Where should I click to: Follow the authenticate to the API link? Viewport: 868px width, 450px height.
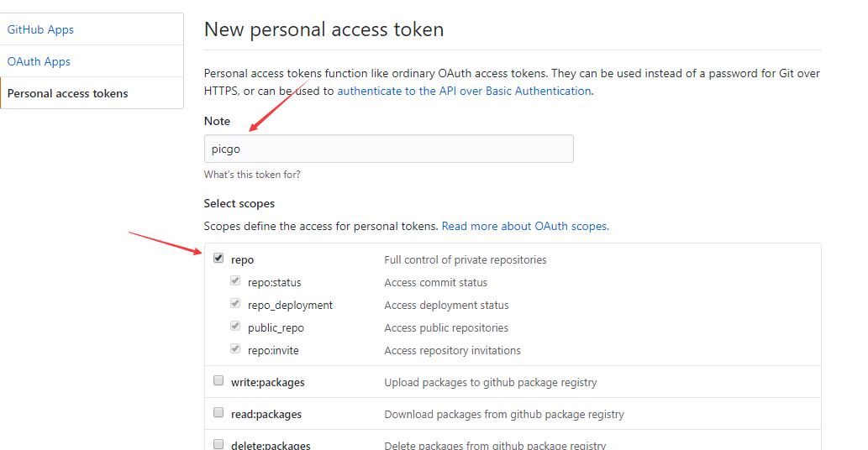(464, 91)
